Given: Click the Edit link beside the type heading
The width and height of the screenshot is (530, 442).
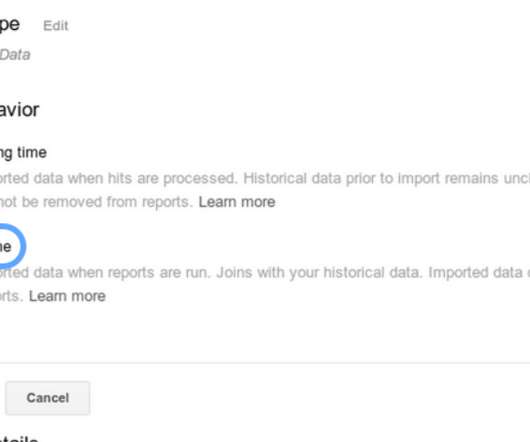Looking at the screenshot, I should tap(56, 26).
